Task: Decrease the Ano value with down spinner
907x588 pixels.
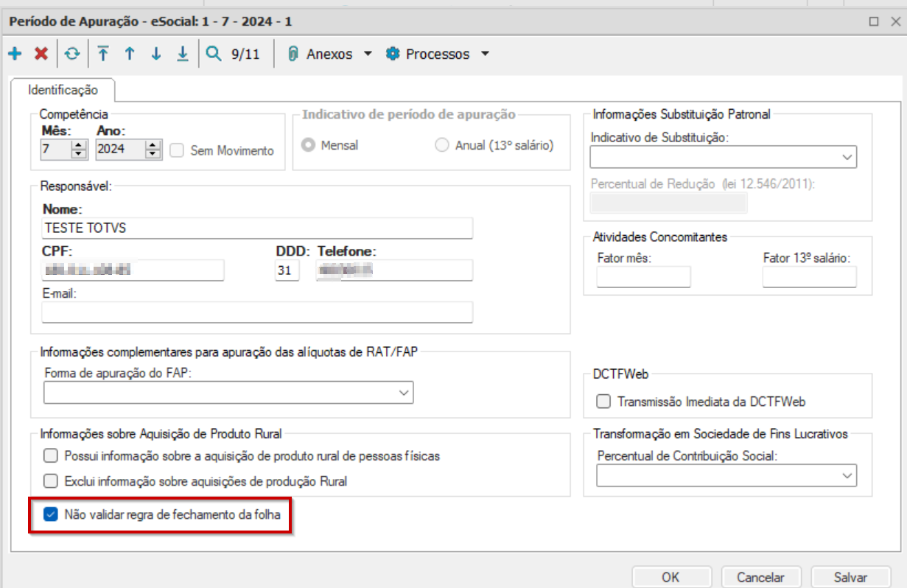Action: [x=153, y=155]
